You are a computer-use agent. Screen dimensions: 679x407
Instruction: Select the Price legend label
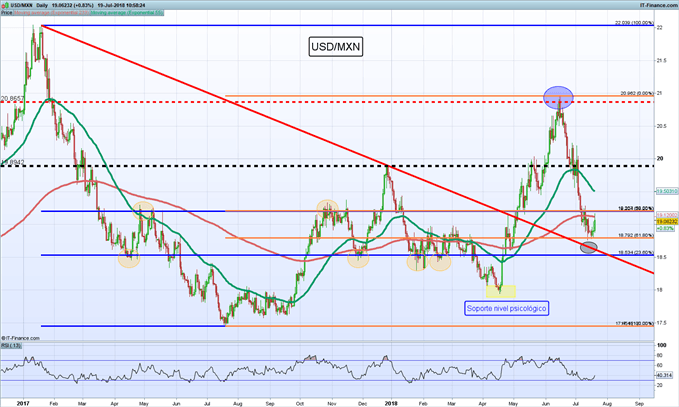(6, 13)
